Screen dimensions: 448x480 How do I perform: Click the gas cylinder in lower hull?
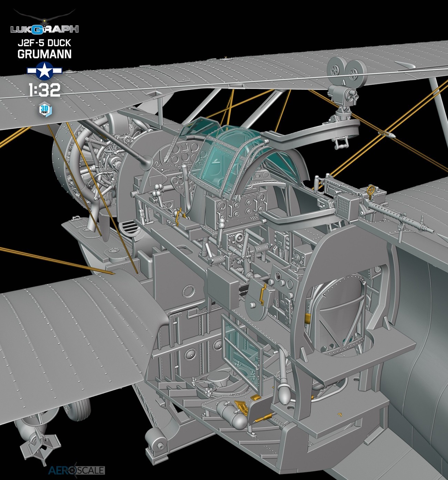coord(232,413)
